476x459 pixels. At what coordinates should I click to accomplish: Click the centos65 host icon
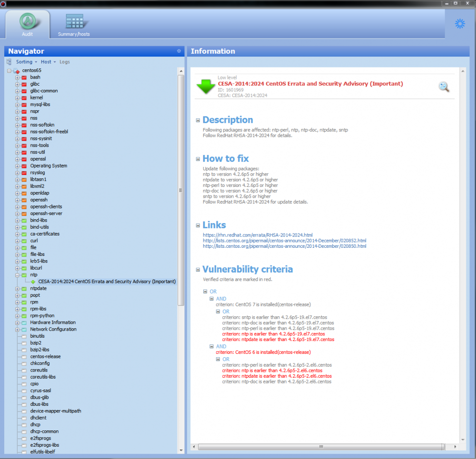pos(17,71)
